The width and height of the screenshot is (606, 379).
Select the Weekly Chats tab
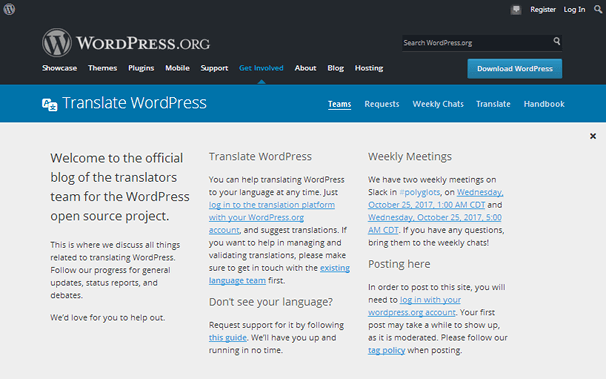438,104
